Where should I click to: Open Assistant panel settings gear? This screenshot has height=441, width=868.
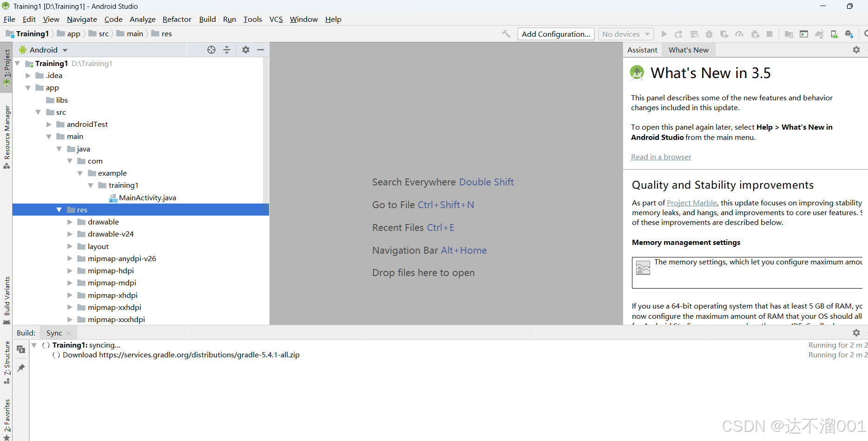pos(856,50)
